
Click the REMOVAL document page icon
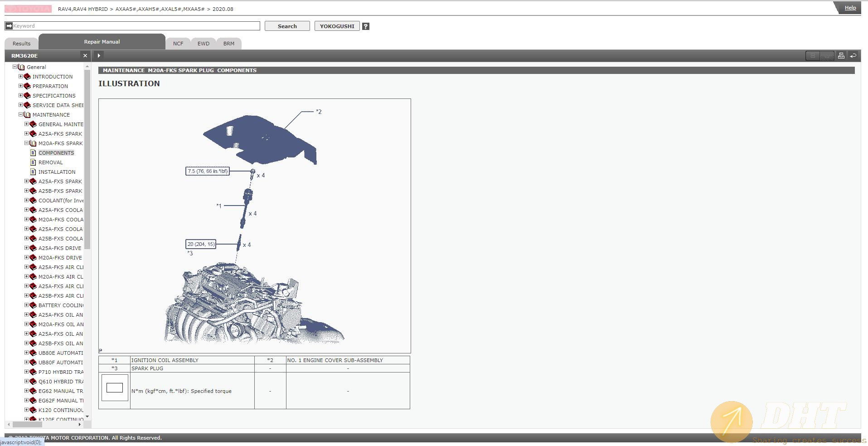[x=33, y=162]
